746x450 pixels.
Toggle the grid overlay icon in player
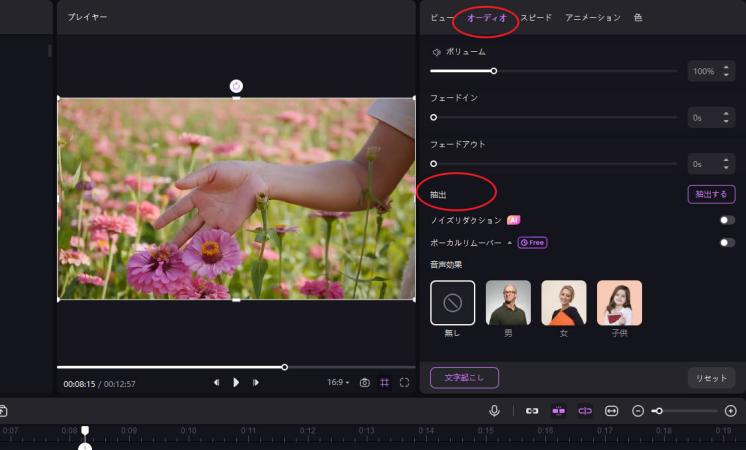point(385,382)
